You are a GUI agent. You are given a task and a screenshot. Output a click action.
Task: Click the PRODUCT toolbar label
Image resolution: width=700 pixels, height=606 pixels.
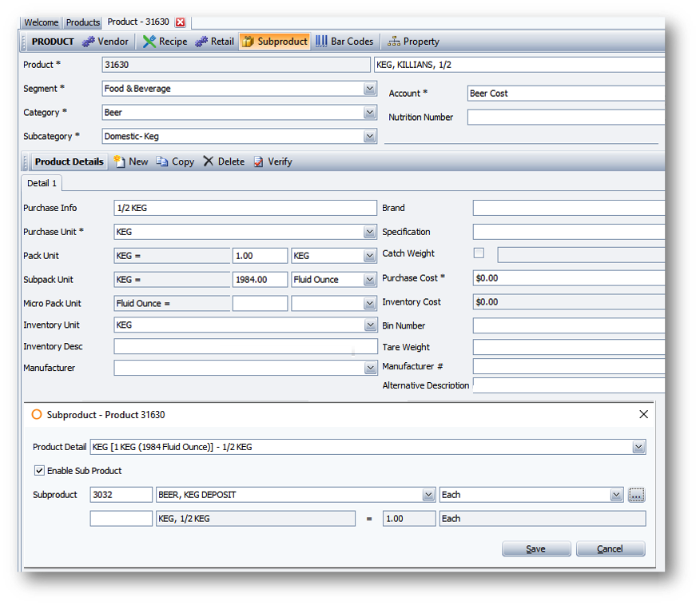[53, 42]
